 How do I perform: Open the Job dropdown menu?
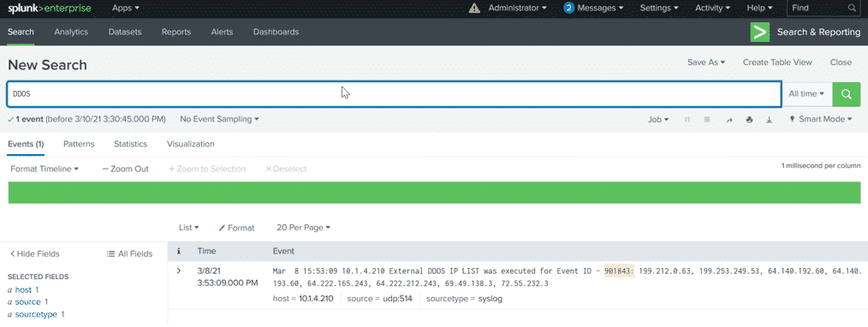(x=658, y=119)
